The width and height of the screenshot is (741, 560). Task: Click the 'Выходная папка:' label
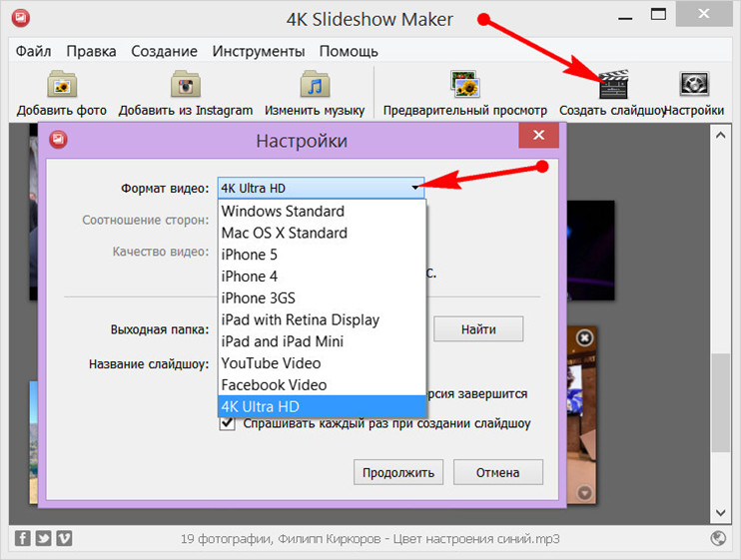click(160, 329)
